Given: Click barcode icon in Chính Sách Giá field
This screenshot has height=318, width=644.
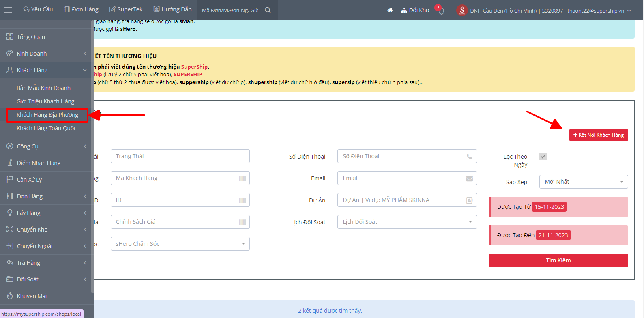Looking at the screenshot, I should 243,222.
